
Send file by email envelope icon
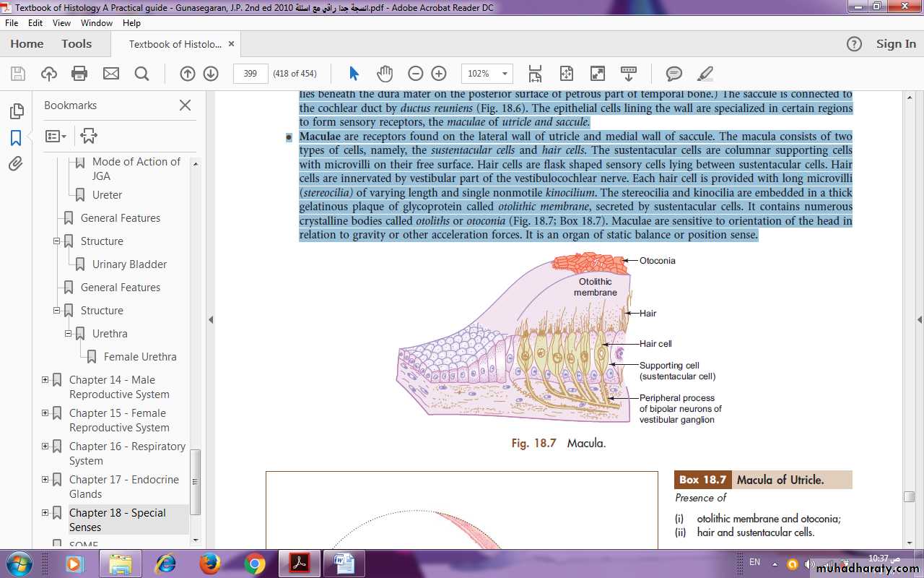[110, 73]
